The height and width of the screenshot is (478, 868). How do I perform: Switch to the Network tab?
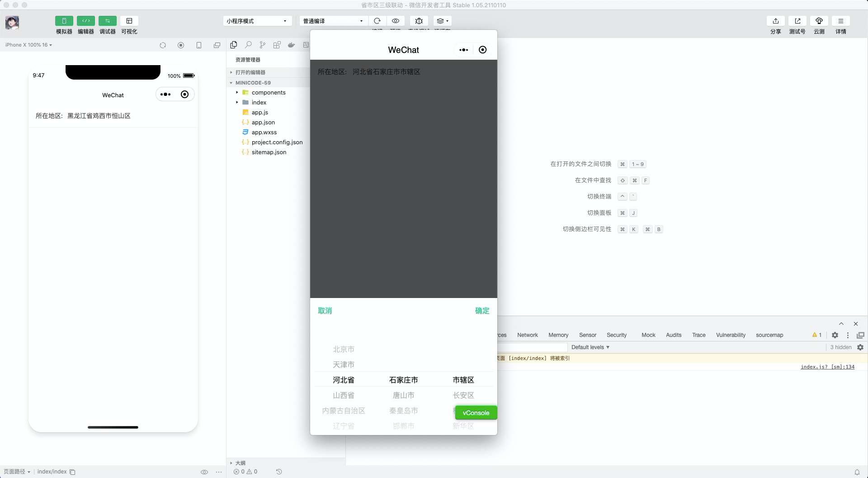click(x=528, y=335)
